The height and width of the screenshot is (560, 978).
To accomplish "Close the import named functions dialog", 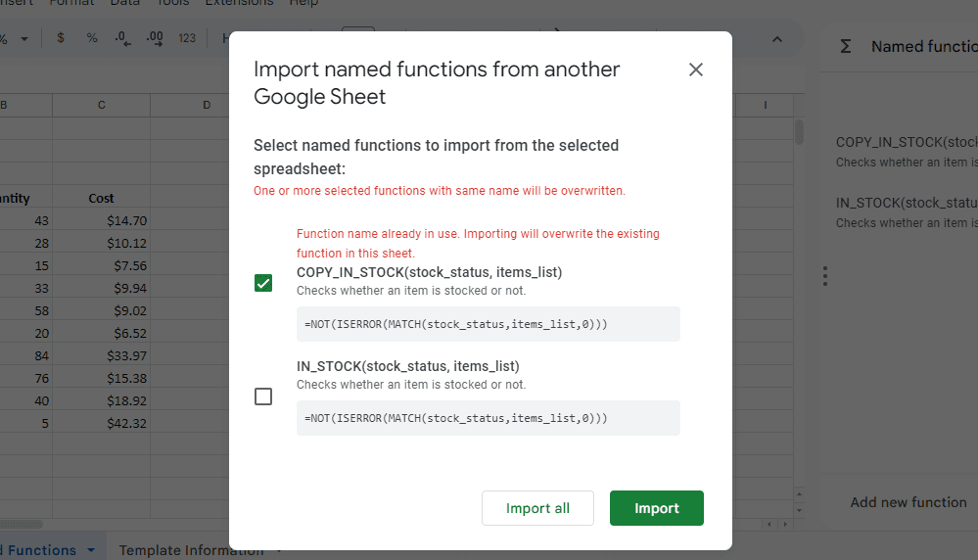I will point(696,70).
